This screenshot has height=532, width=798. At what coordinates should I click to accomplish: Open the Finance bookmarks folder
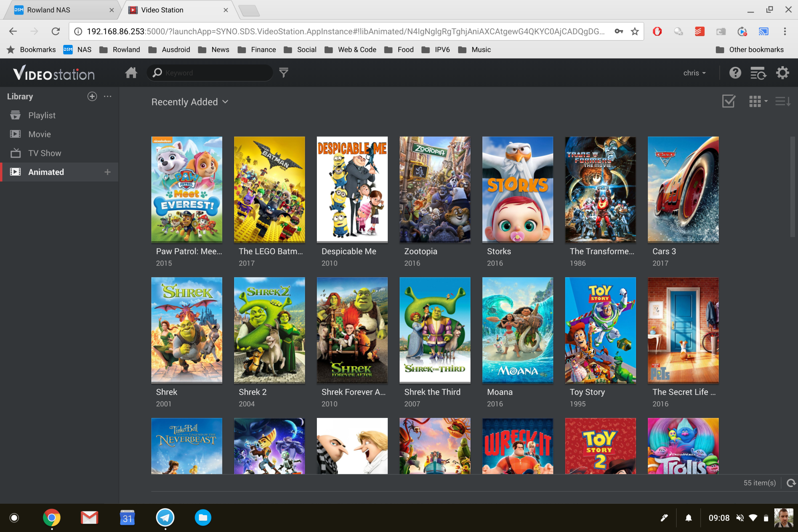tap(257, 50)
